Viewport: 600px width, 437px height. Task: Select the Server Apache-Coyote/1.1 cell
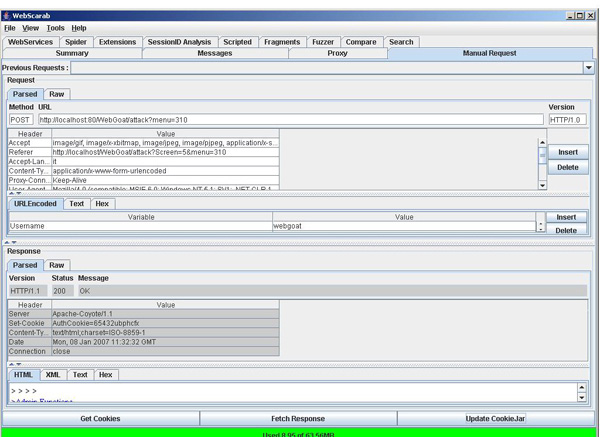pos(165,314)
